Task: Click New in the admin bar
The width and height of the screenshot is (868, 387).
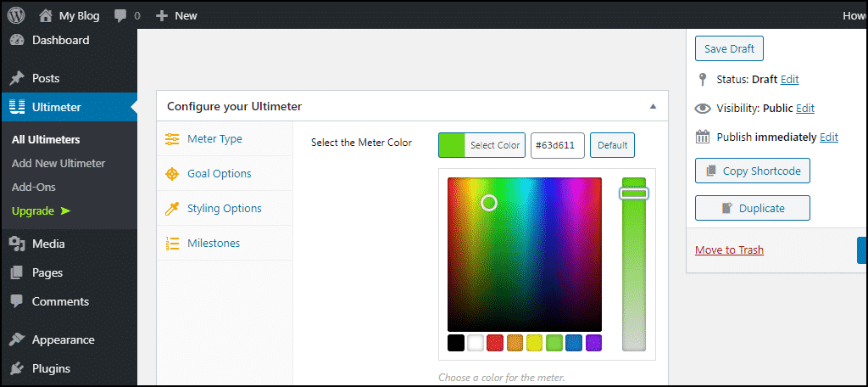Action: coord(186,15)
